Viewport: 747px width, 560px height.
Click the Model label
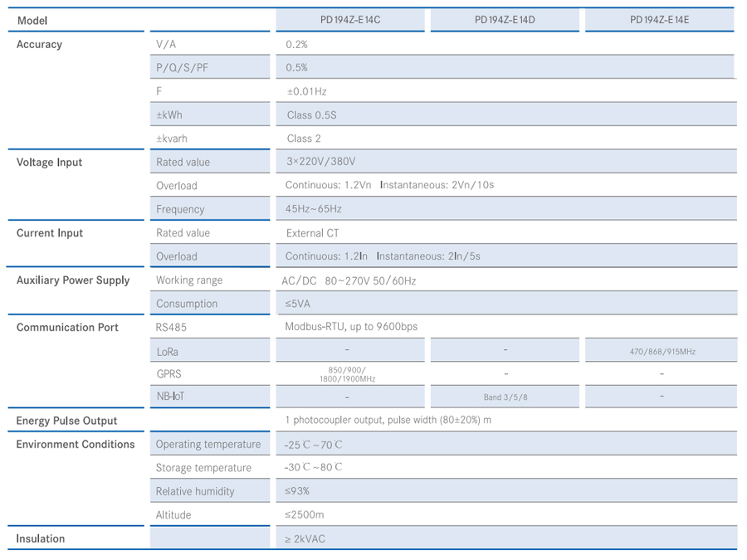pyautogui.click(x=32, y=21)
